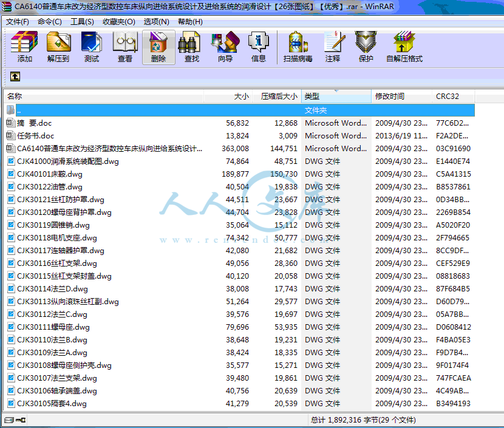The image size is (504, 428).
Task: Select CJK30107法兰支架.dwg
Action: (57, 378)
